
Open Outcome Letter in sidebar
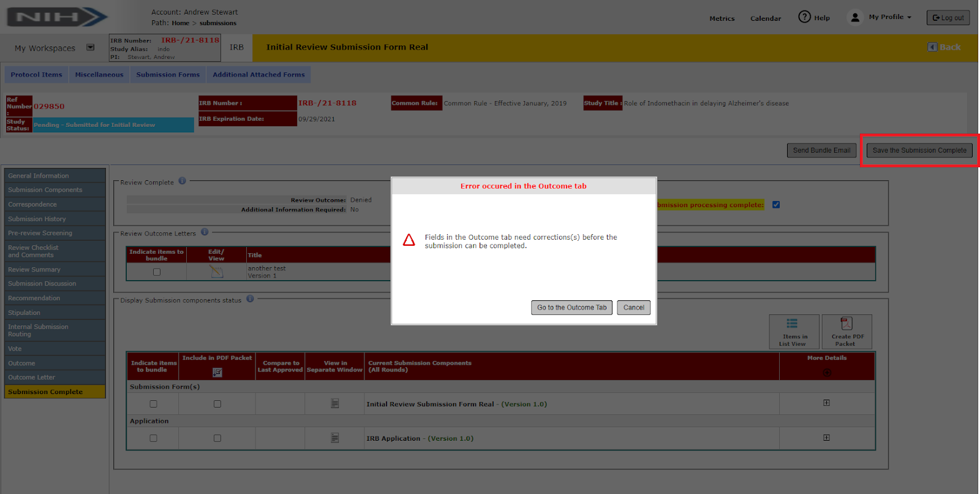[55, 378]
